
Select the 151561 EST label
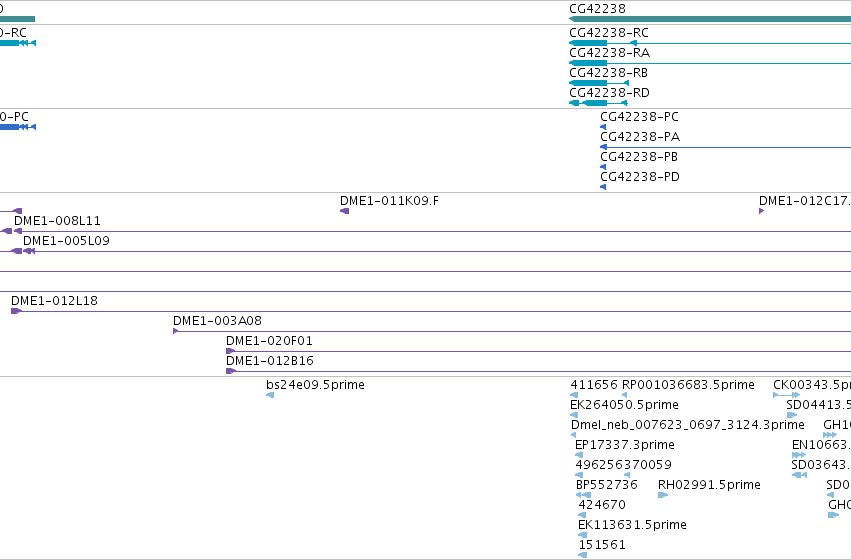pyautogui.click(x=602, y=546)
